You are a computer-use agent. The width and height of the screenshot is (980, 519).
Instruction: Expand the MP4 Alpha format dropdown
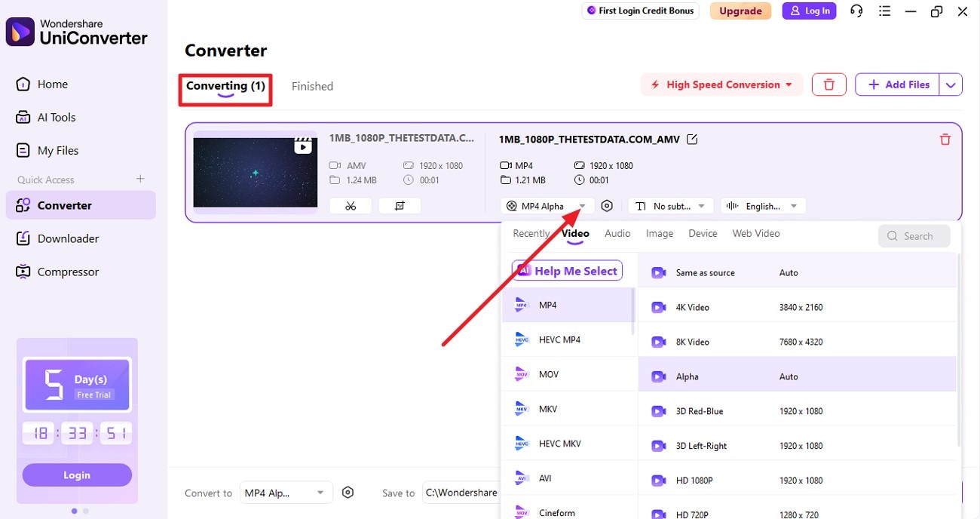tap(547, 206)
